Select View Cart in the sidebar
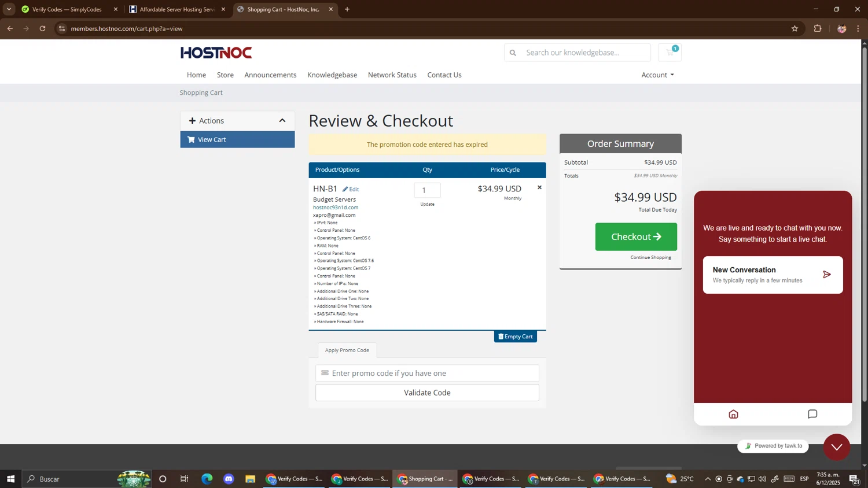This screenshot has width=868, height=488. tap(237, 139)
